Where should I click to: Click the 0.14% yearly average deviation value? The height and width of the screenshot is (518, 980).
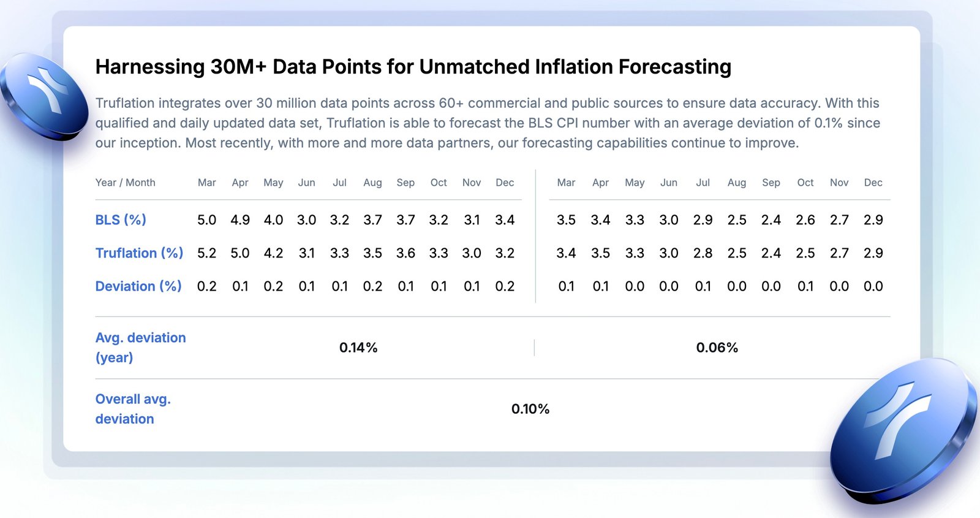pos(358,348)
